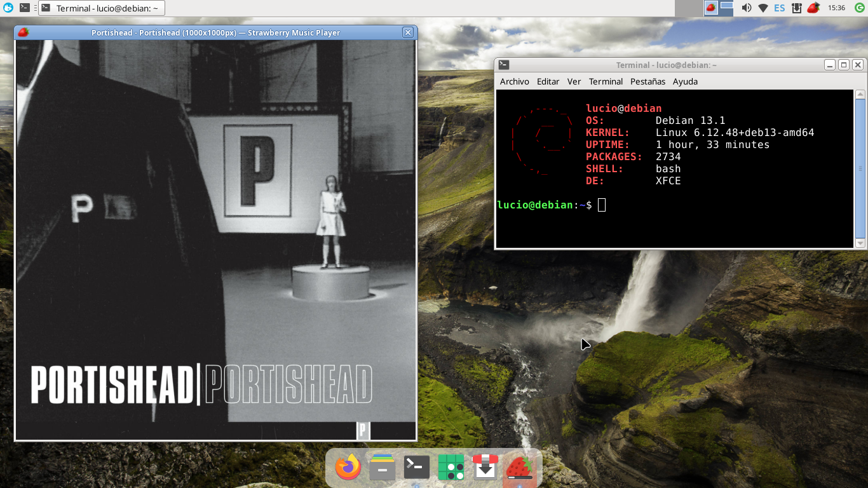The width and height of the screenshot is (868, 488).
Task: Click the terminal icon in Terminal window titlebar
Action: (503, 65)
